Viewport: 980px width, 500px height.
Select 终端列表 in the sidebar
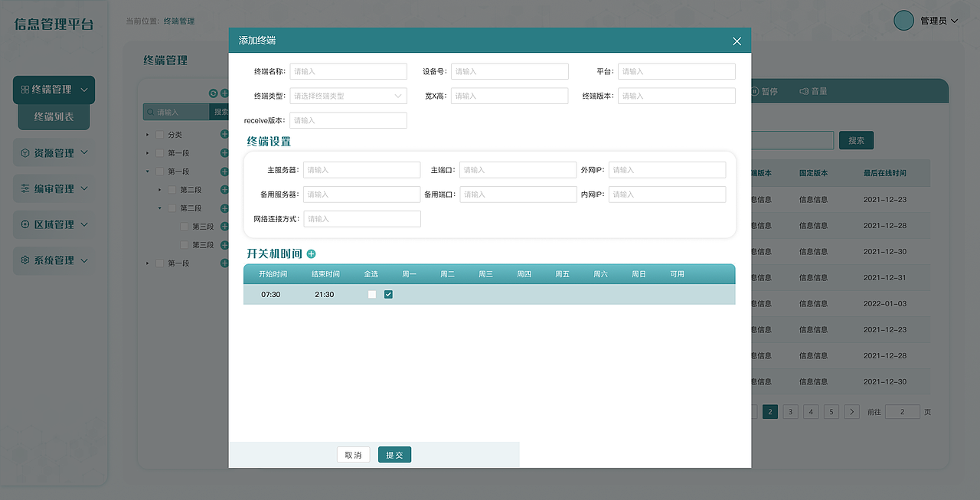pos(54,117)
